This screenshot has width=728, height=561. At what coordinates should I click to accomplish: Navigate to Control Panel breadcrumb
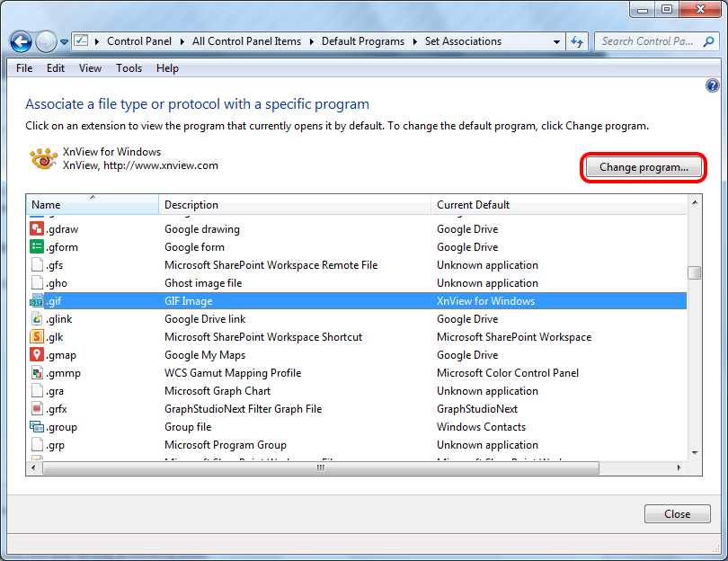pyautogui.click(x=138, y=41)
